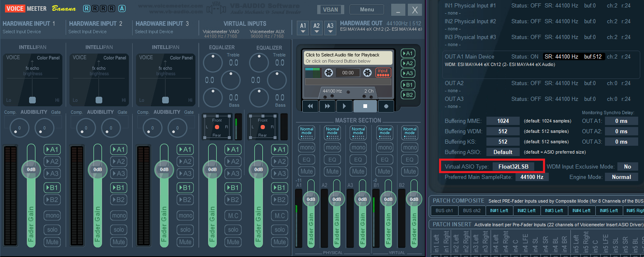Open A1 hardware out device dropdown

(x=303, y=28)
